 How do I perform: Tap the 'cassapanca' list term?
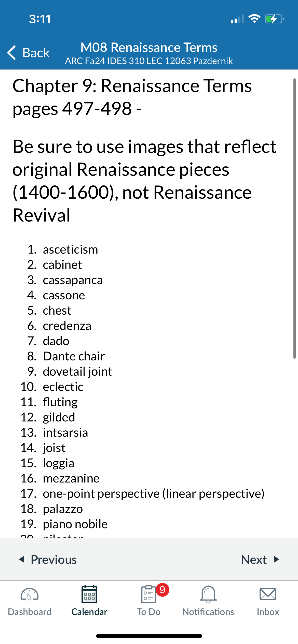tap(73, 280)
